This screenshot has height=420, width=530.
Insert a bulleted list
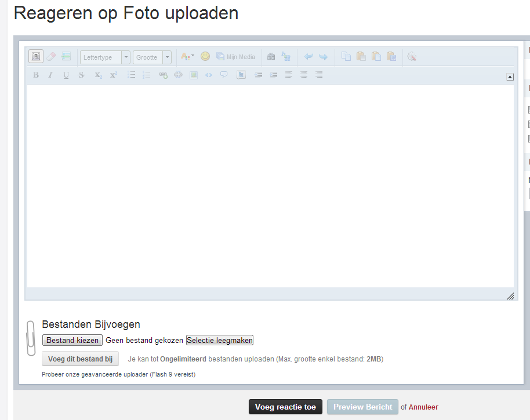[x=131, y=75]
